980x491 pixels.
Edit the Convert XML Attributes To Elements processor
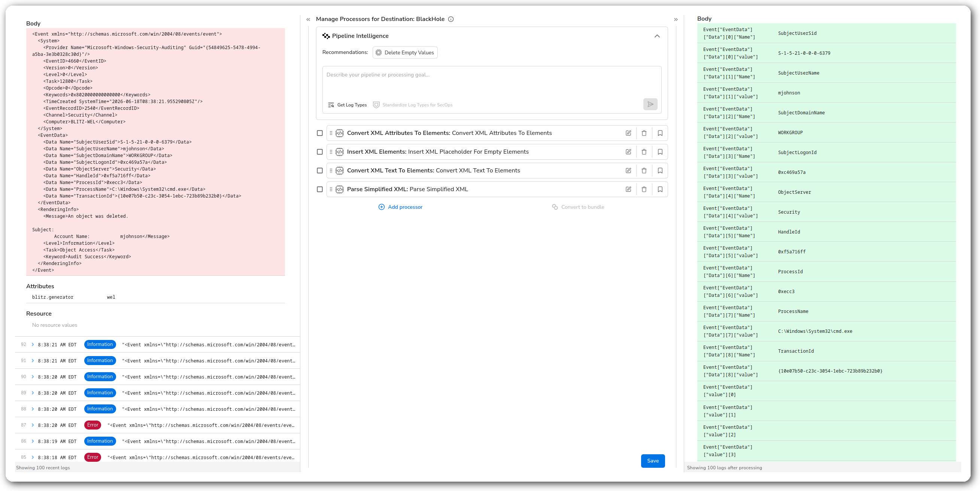(x=628, y=133)
